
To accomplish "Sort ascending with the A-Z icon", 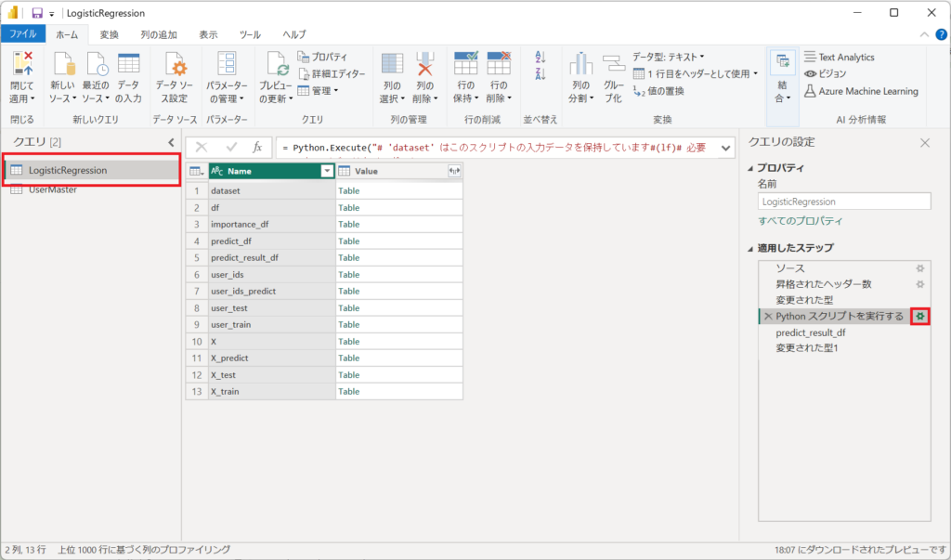I will tap(541, 58).
